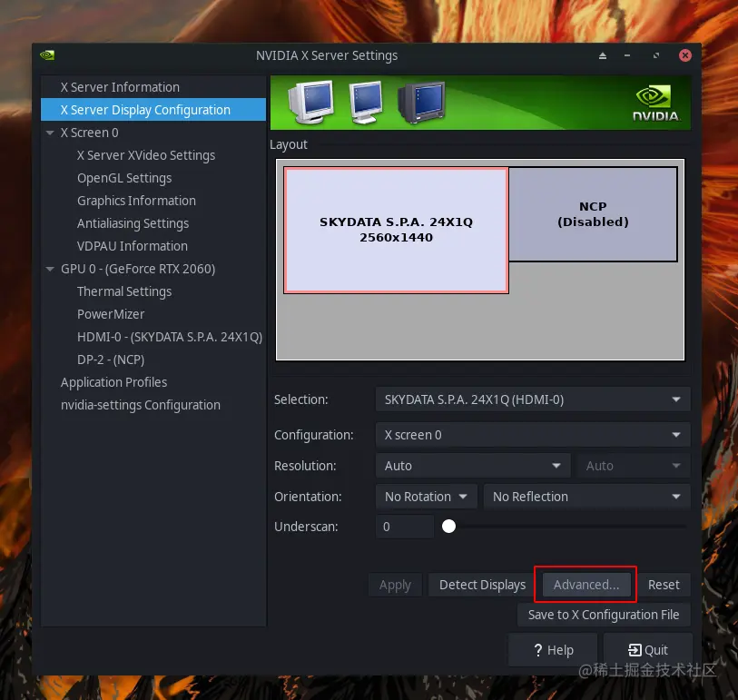This screenshot has width=738, height=700.
Task: Open the Resolution Auto dropdown
Action: pyautogui.click(x=473, y=466)
